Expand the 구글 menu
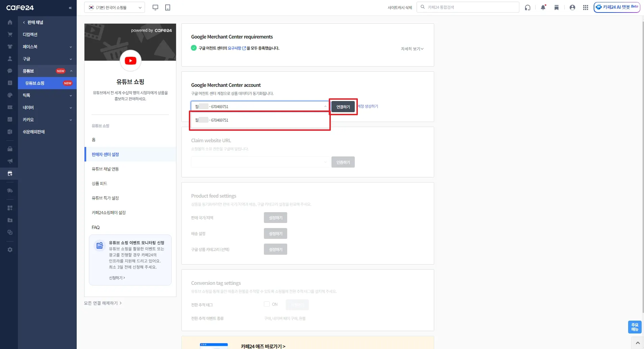644x349 pixels. 47,59
